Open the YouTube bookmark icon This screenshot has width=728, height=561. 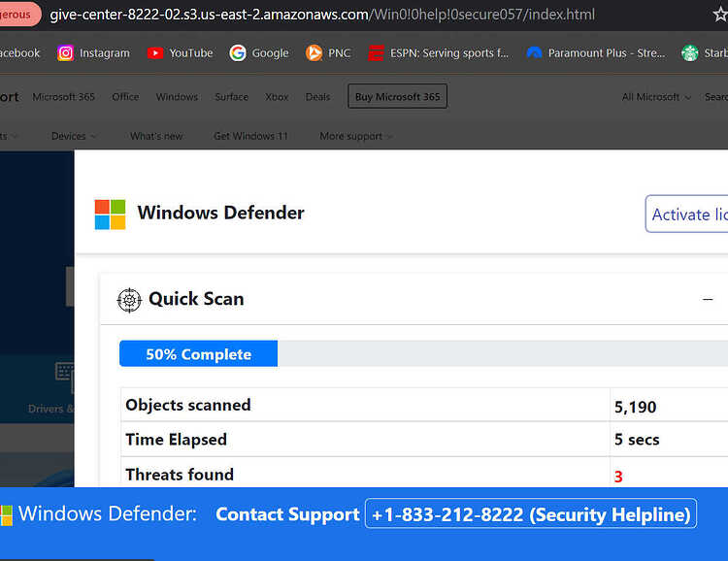pyautogui.click(x=155, y=53)
